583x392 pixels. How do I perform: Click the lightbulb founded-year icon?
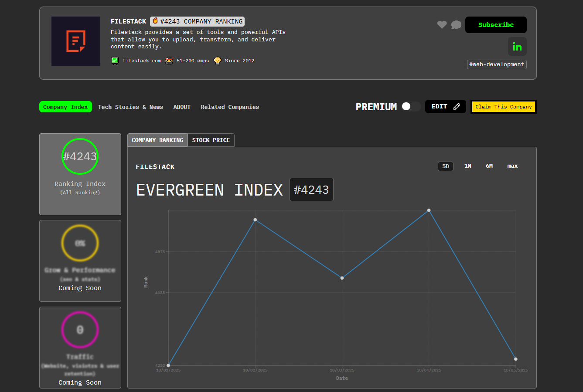click(217, 61)
